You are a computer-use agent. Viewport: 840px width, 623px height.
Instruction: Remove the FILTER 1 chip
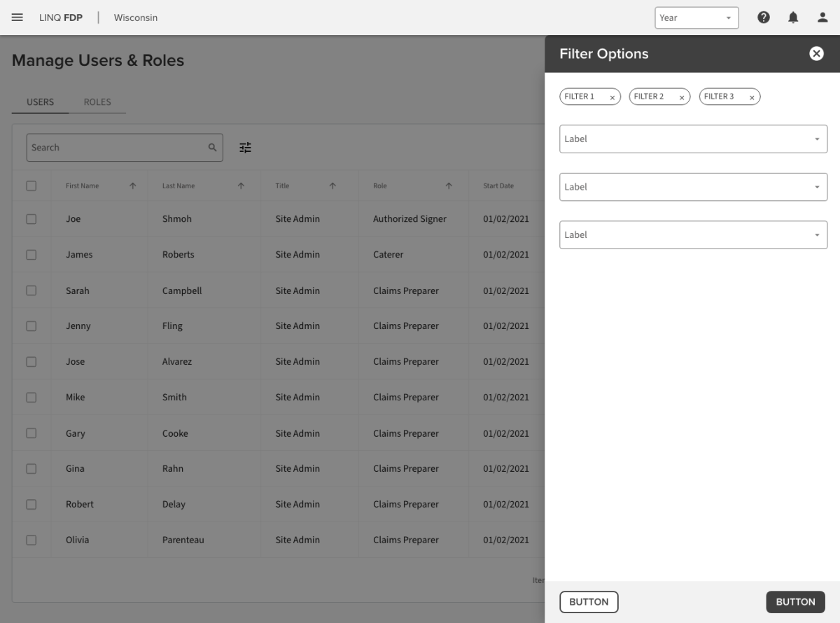(x=612, y=97)
